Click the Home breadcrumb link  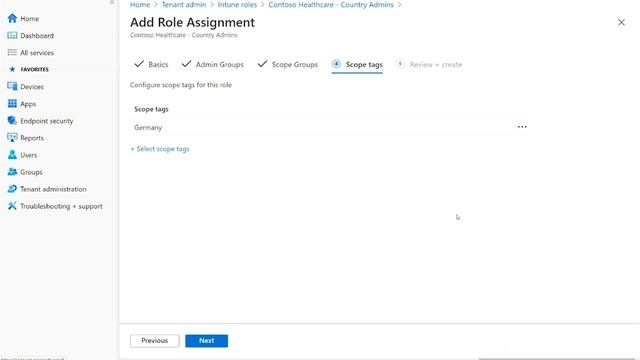[x=140, y=4]
